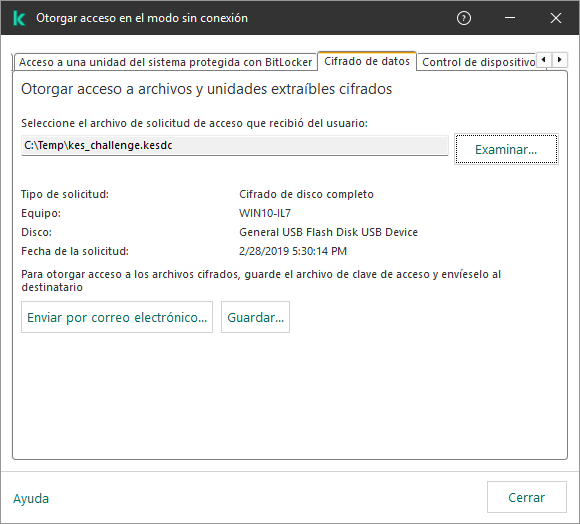The image size is (580, 524).
Task: Switch to BitLocker system drive access tab
Action: coord(165,62)
